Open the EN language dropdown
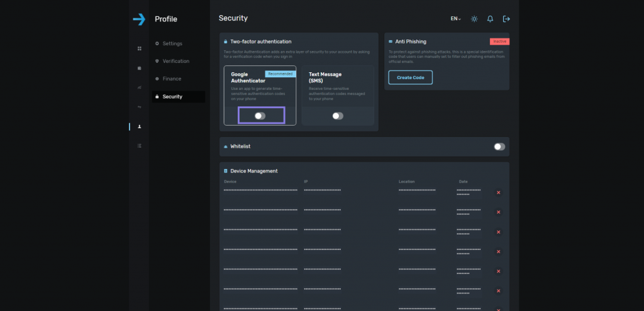 pyautogui.click(x=455, y=19)
